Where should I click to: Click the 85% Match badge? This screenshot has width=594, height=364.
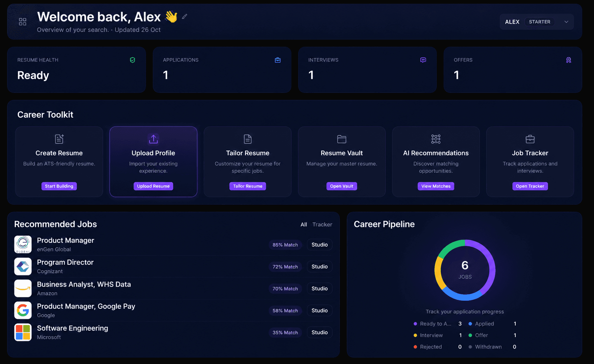click(285, 245)
